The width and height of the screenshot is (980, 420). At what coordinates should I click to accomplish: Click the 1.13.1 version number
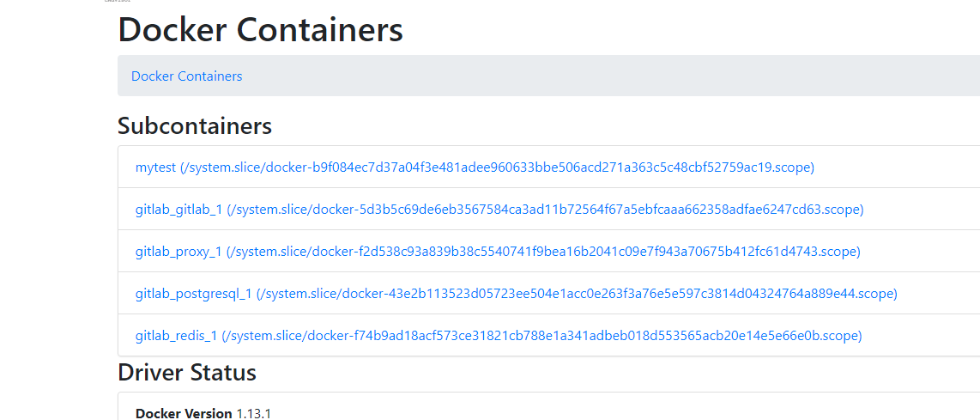pyautogui.click(x=254, y=413)
